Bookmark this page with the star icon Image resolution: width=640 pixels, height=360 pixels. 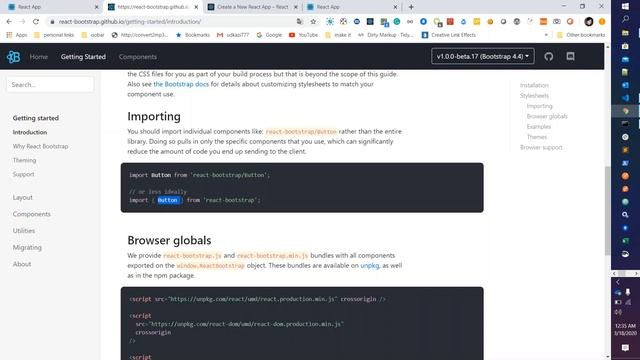point(313,22)
